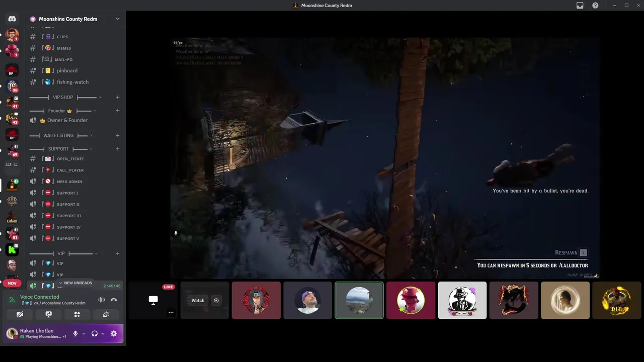The width and height of the screenshot is (644, 362).
Task: Open the inbox icon in title bar
Action: [x=580, y=6]
